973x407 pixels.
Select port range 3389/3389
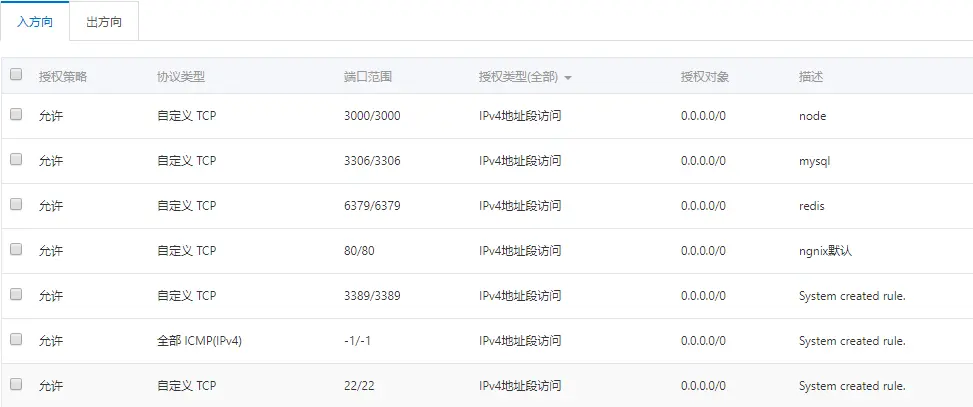tap(372, 296)
